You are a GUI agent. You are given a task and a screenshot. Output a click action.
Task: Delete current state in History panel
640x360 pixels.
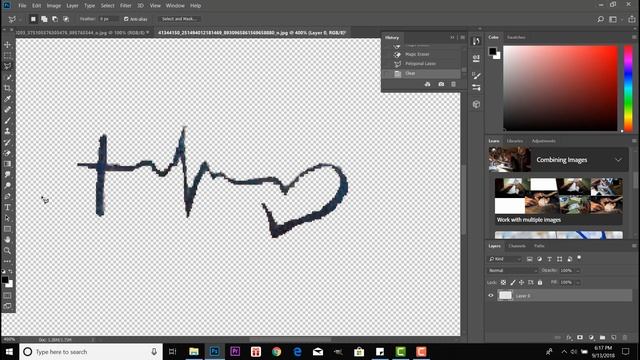tap(453, 84)
